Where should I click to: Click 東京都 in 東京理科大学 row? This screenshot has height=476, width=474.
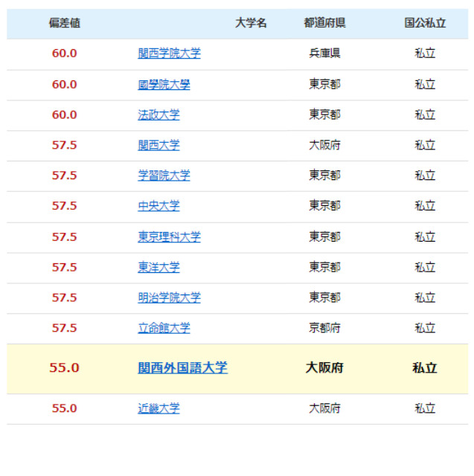point(324,237)
